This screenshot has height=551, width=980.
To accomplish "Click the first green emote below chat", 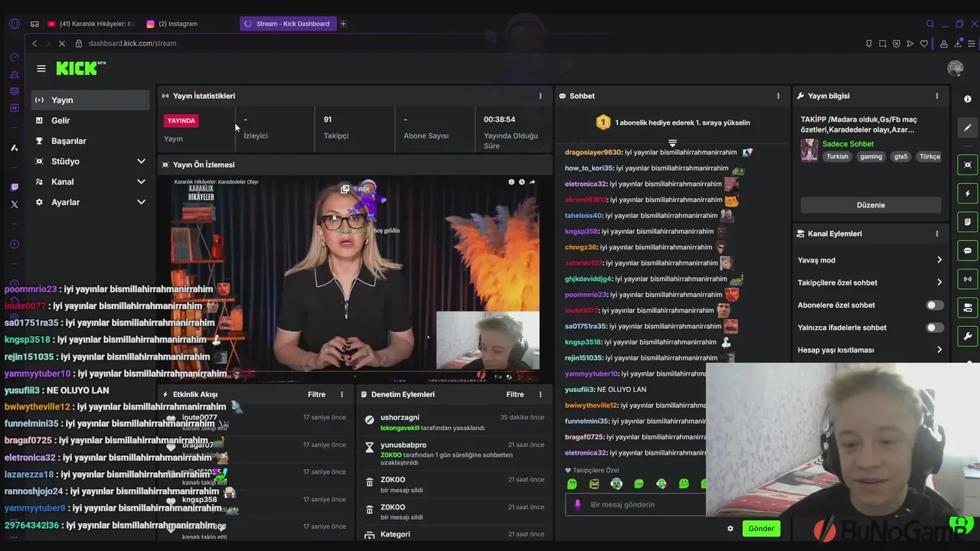I will [571, 484].
